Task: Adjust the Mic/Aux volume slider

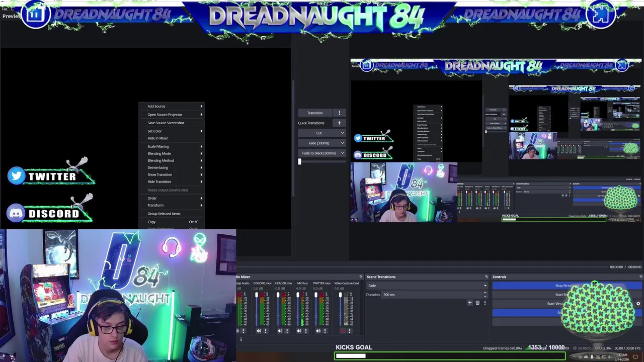Action: pos(297,308)
